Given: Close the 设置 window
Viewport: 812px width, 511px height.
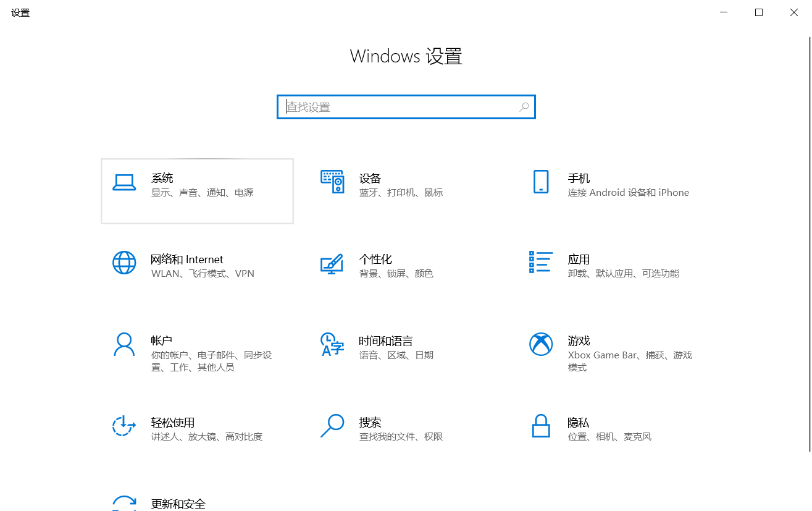Looking at the screenshot, I should pos(794,12).
